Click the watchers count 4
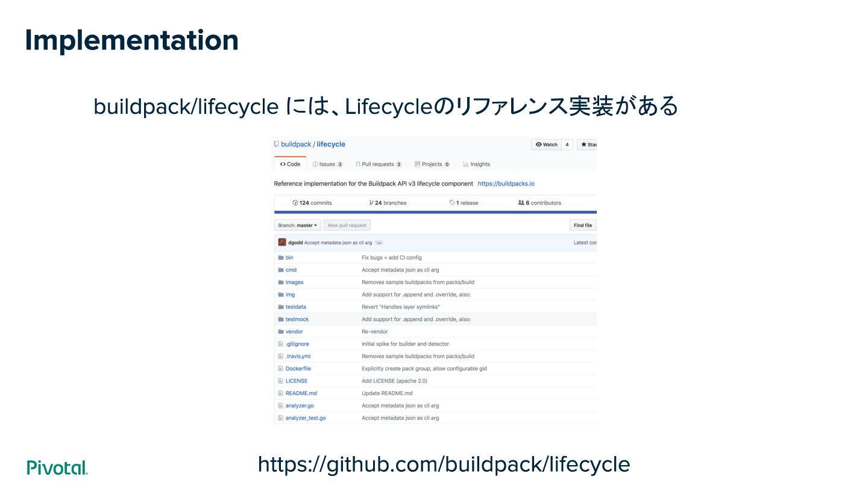The image size is (868, 488). tap(567, 145)
